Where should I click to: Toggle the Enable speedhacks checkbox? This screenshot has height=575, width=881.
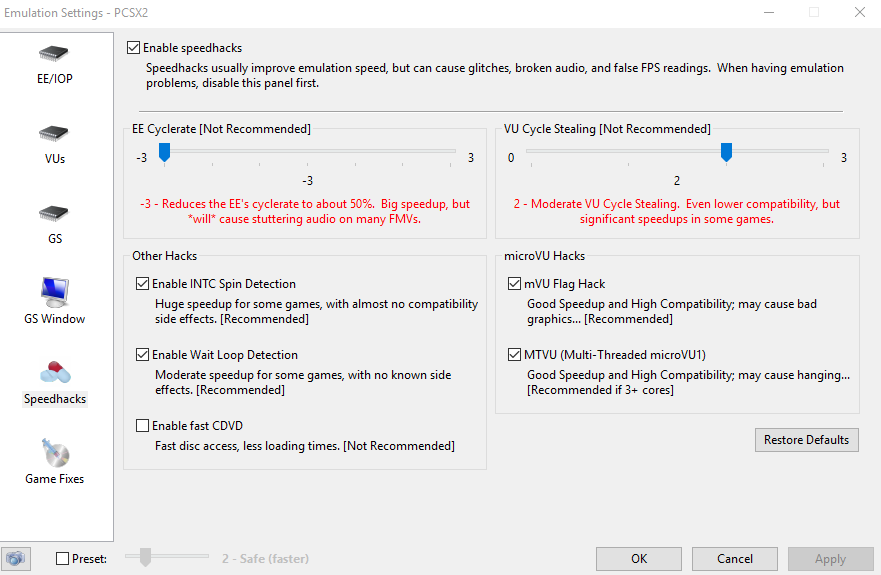[x=133, y=48]
